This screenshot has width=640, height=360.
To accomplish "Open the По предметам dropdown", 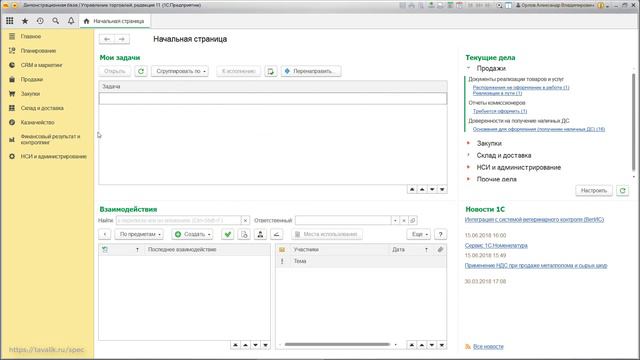I will (140, 234).
